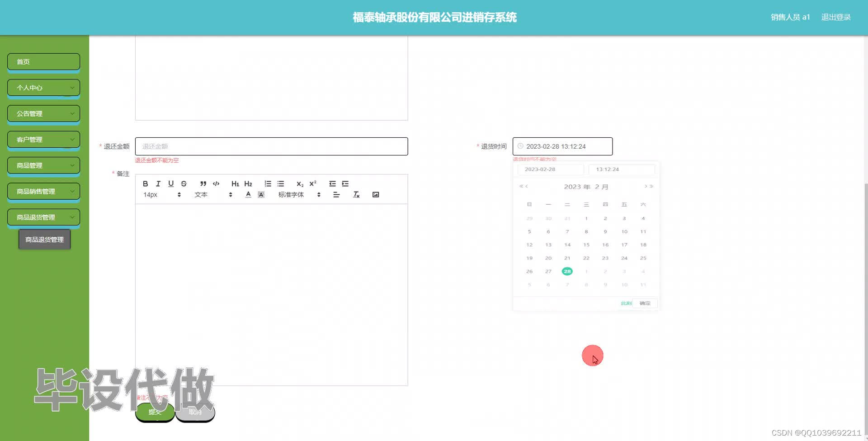
Task: Open the 文本 heading style dropdown
Action: click(213, 195)
